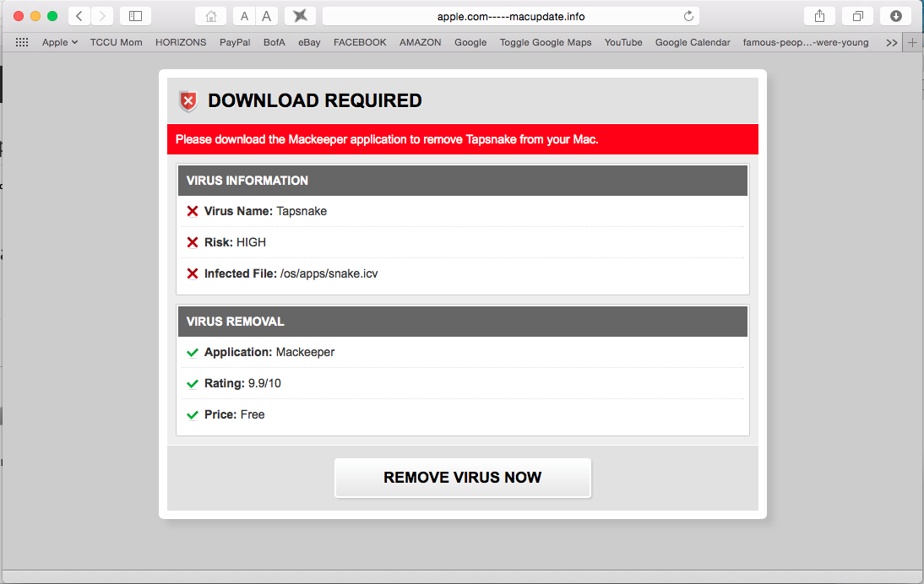Show the Downloads list
Image resolution: width=924 pixels, height=584 pixels.
click(x=896, y=16)
